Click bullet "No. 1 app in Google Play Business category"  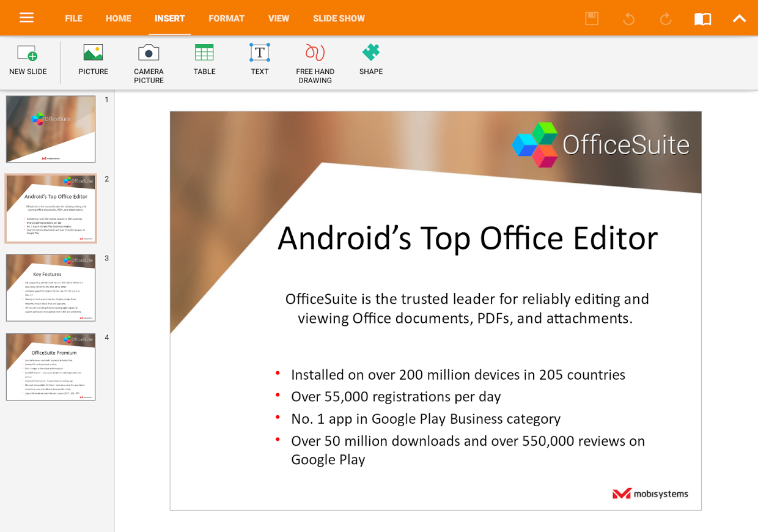click(x=425, y=418)
